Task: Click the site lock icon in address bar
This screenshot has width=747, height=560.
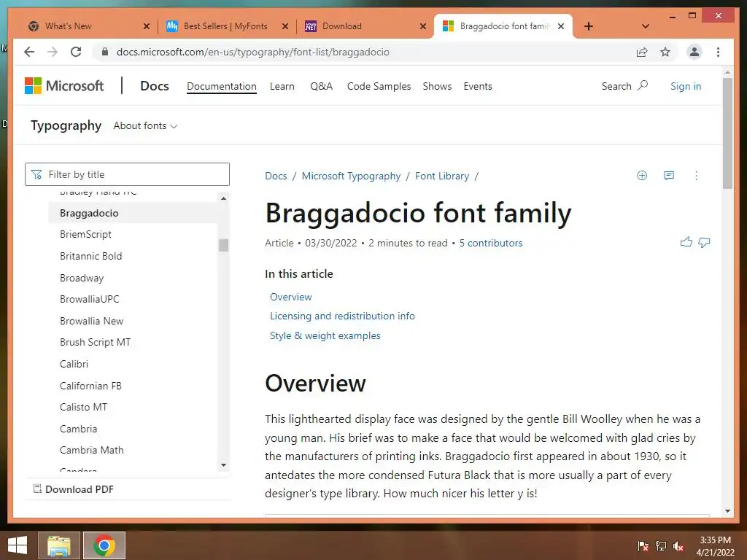Action: tap(105, 52)
